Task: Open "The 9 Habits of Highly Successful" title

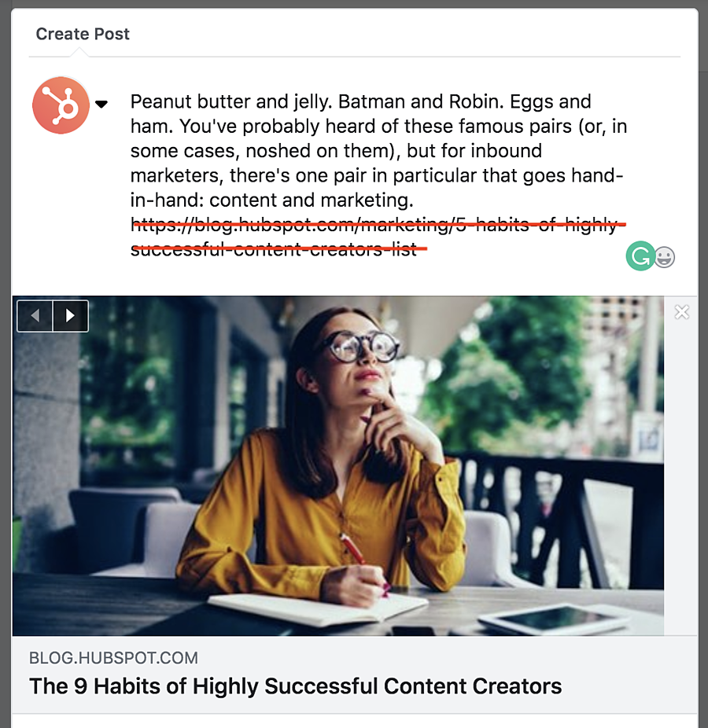Action: click(295, 686)
